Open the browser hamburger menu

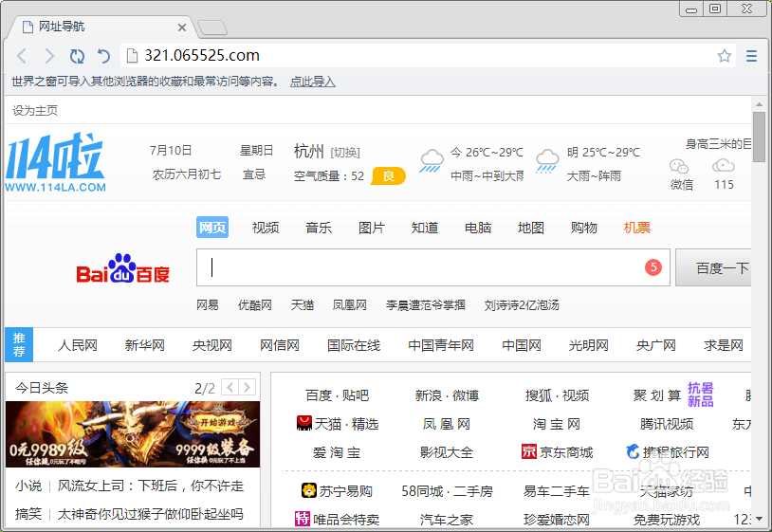point(751,56)
